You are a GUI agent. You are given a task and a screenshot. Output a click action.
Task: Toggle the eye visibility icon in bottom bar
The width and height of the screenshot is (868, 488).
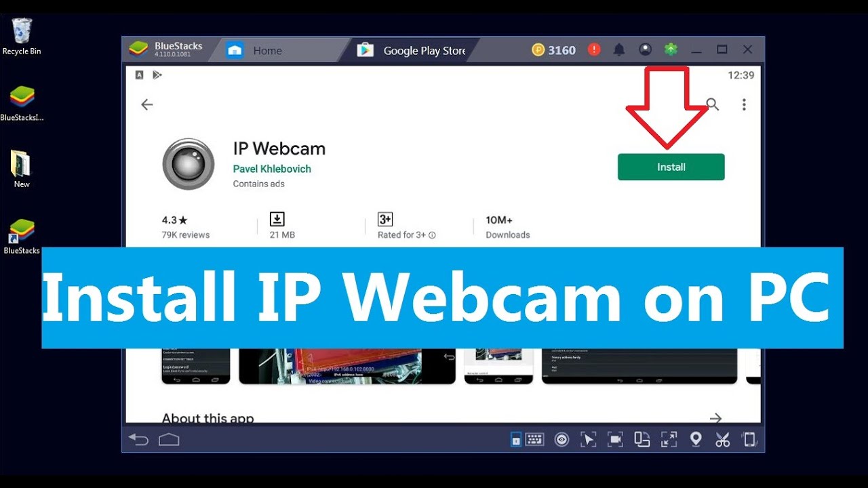pos(561,440)
